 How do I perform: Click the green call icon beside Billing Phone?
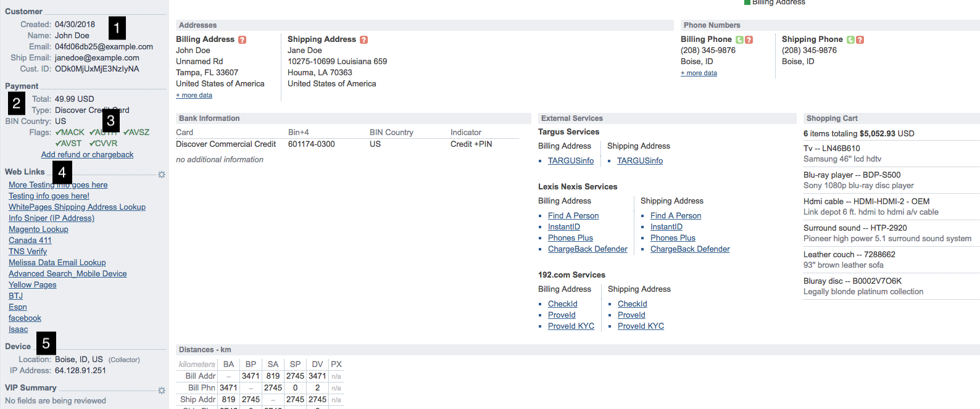pos(739,39)
